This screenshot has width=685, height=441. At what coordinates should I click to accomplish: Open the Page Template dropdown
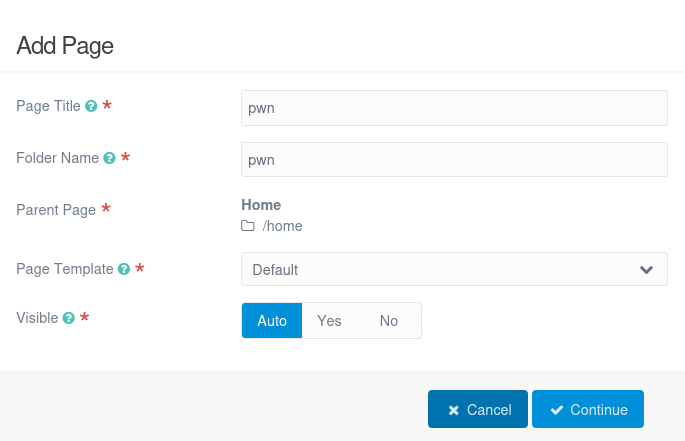(454, 269)
